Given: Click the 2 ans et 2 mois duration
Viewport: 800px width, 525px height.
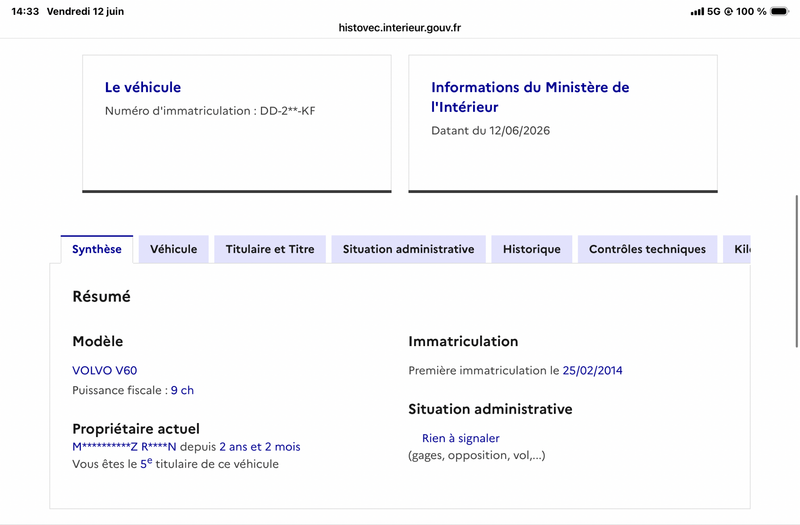Looking at the screenshot, I should [260, 447].
